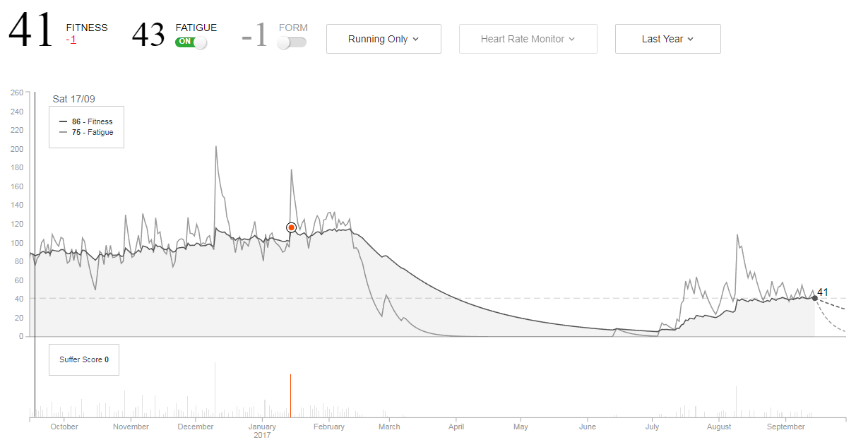Select the orange circle marker on the chart

[x=291, y=227]
